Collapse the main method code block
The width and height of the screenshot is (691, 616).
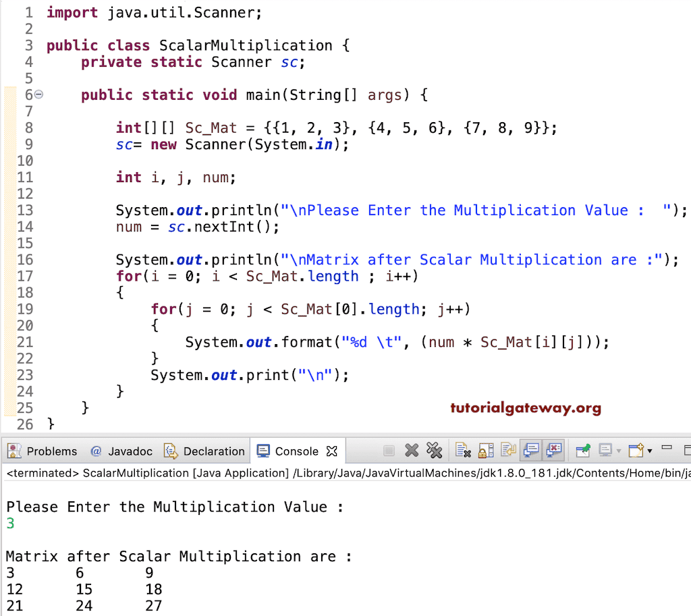click(37, 95)
